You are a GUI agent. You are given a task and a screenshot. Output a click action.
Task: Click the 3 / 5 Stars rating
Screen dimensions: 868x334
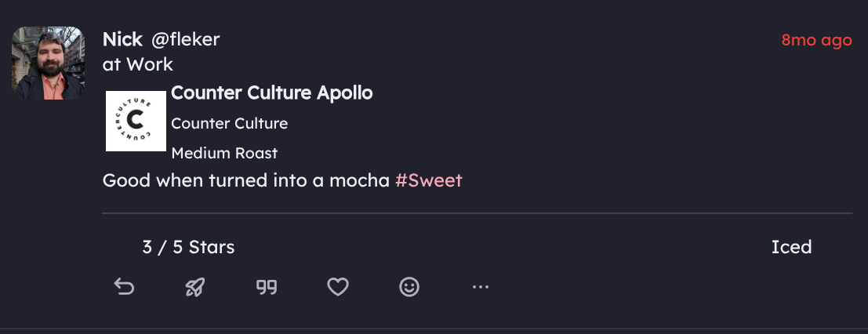tap(188, 247)
